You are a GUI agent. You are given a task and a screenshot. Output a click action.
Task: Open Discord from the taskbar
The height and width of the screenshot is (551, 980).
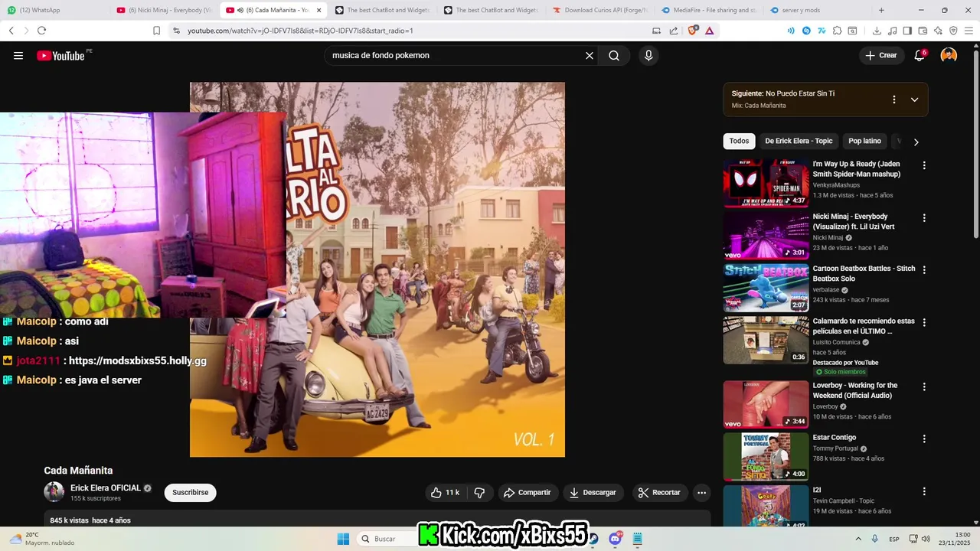pos(615,539)
